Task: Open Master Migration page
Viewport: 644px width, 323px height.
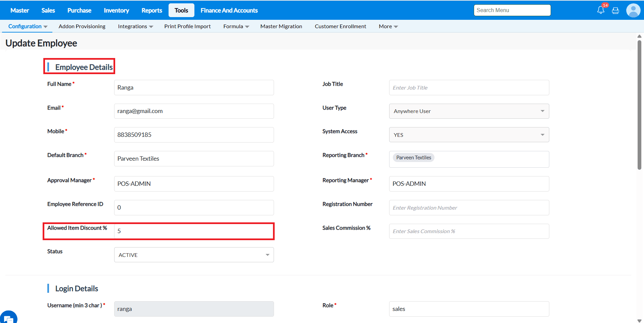Action: point(281,26)
